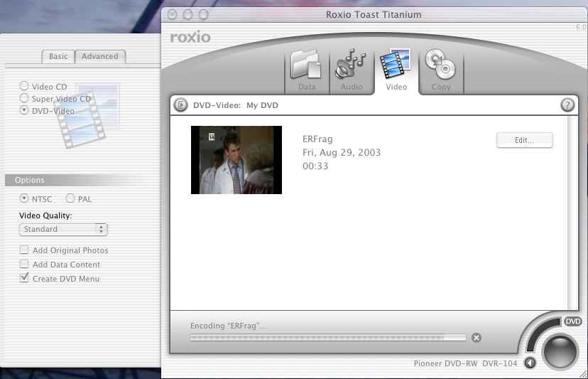Click the Pioneer DVD-RW DVR-104 recorder label
Viewport: 588px width, 379px height.
465,363
